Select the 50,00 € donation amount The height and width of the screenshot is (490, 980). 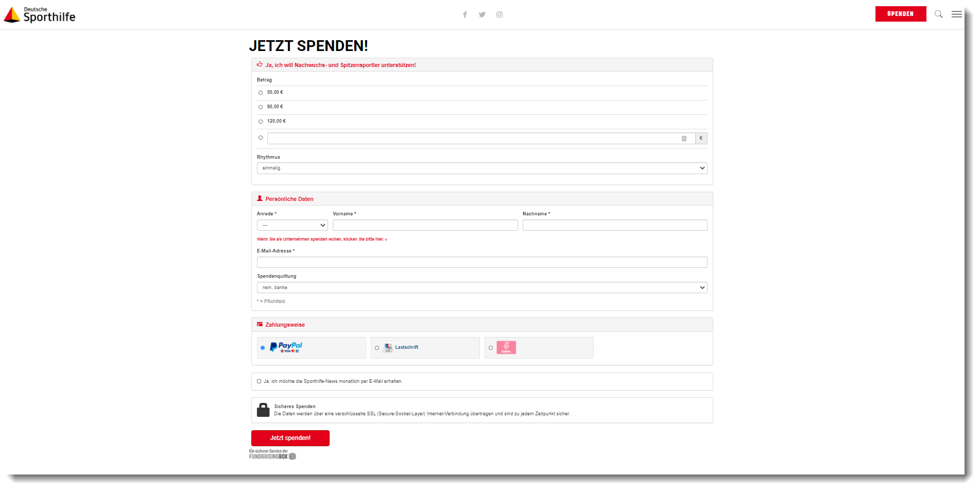(x=260, y=92)
